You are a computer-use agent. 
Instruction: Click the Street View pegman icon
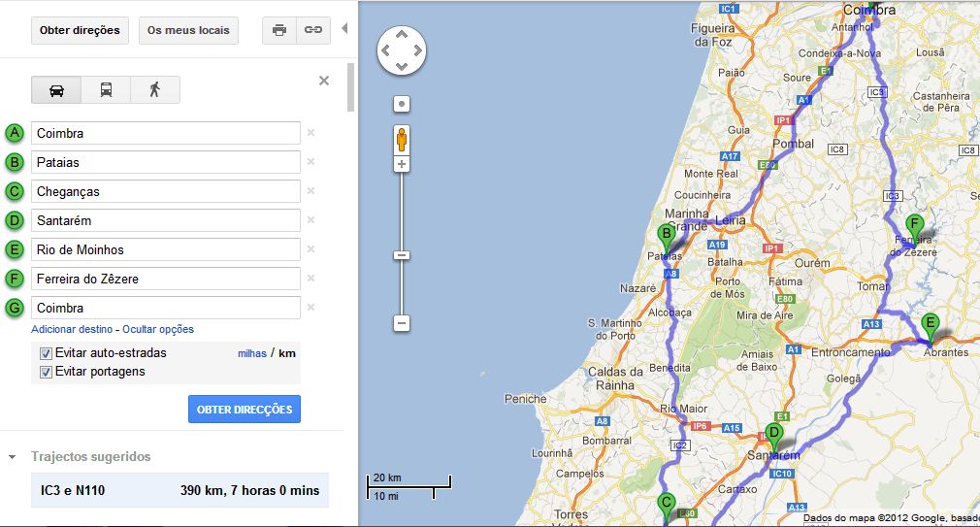(x=402, y=140)
